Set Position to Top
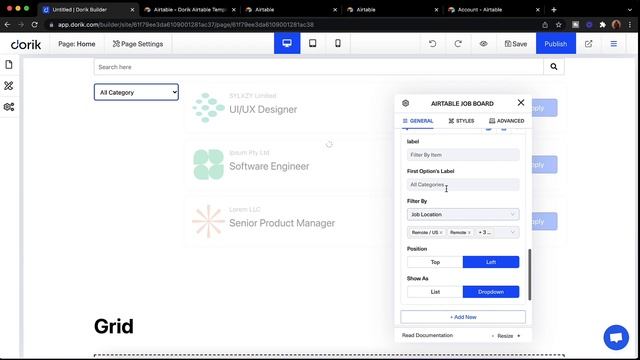640x360 pixels. 435,262
